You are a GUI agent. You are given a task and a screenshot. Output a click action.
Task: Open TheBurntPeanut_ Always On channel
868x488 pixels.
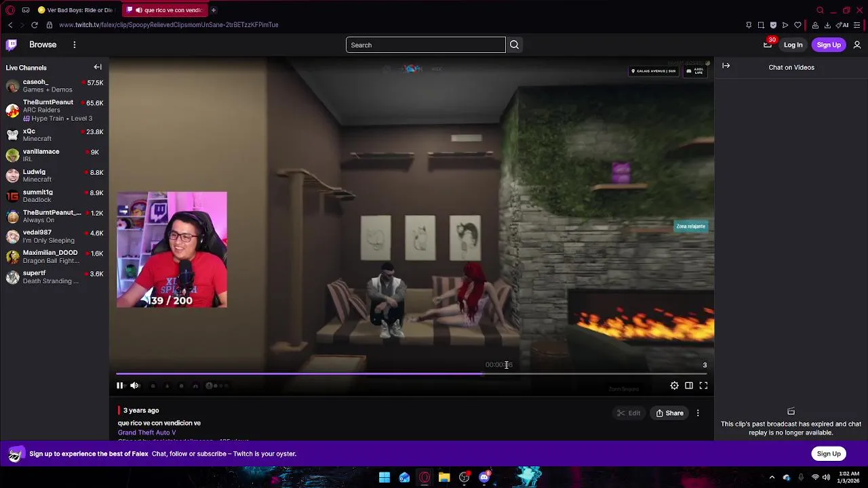(x=54, y=216)
